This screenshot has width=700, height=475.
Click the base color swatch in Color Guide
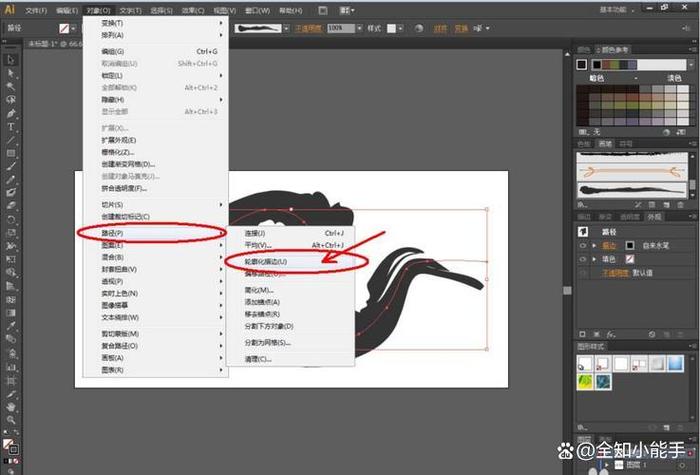pos(582,65)
